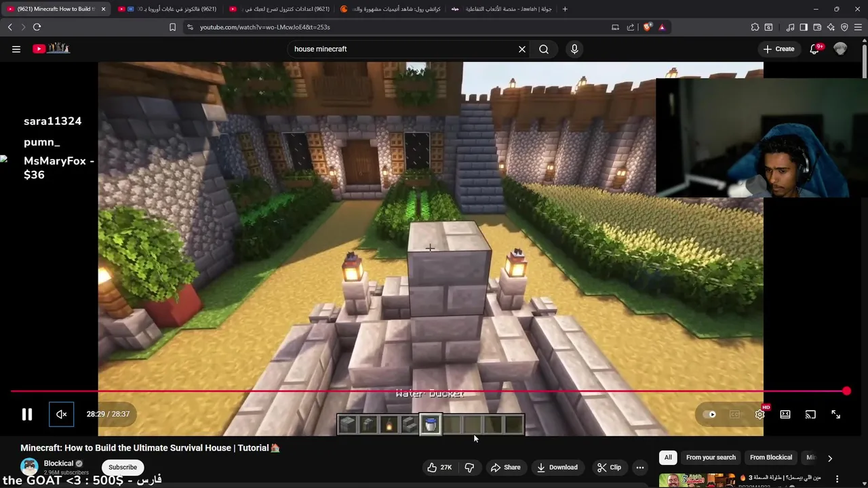
Task: Click the progress bar scrubber handle
Action: click(x=847, y=391)
